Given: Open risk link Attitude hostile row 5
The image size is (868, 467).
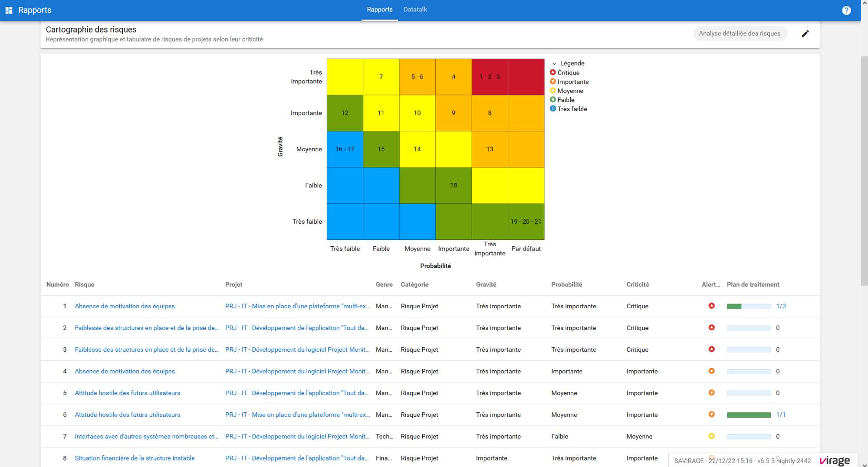Looking at the screenshot, I should coord(127,393).
